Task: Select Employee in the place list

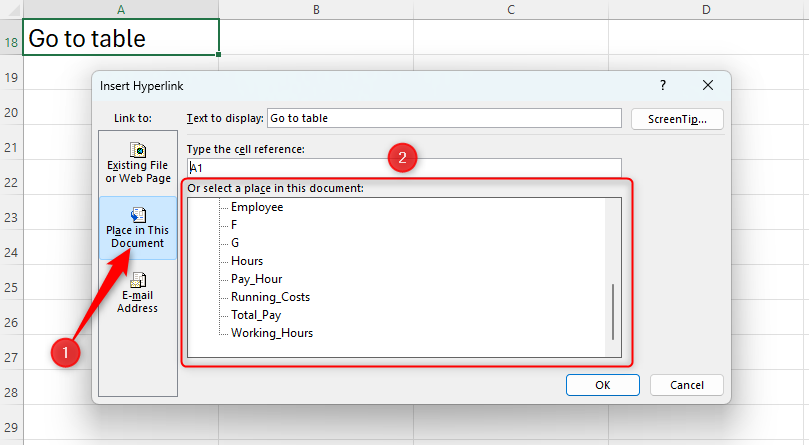Action: 257,207
